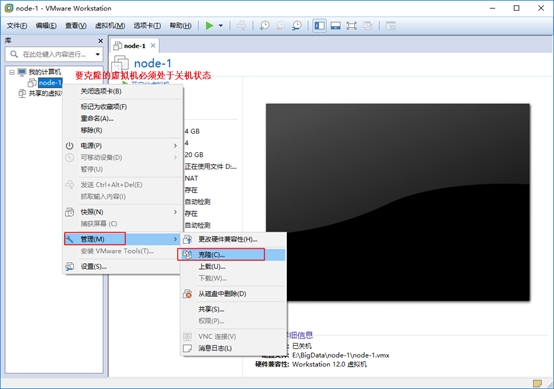The image size is (554, 389).
Task: Close the node-1 tab
Action: click(x=153, y=46)
